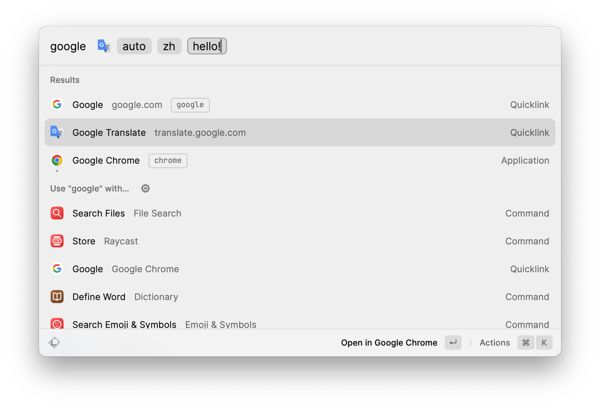Image resolution: width=600 pixels, height=408 pixels.
Task: Click the 'hello!' text argument field
Action: tap(207, 46)
